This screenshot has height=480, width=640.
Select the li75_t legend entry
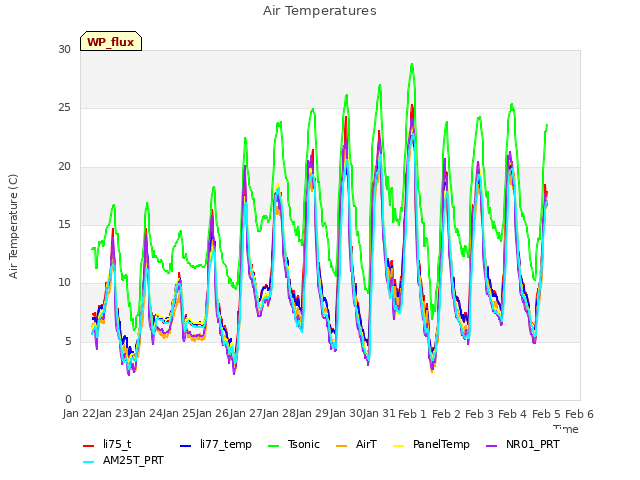pyautogui.click(x=107, y=444)
